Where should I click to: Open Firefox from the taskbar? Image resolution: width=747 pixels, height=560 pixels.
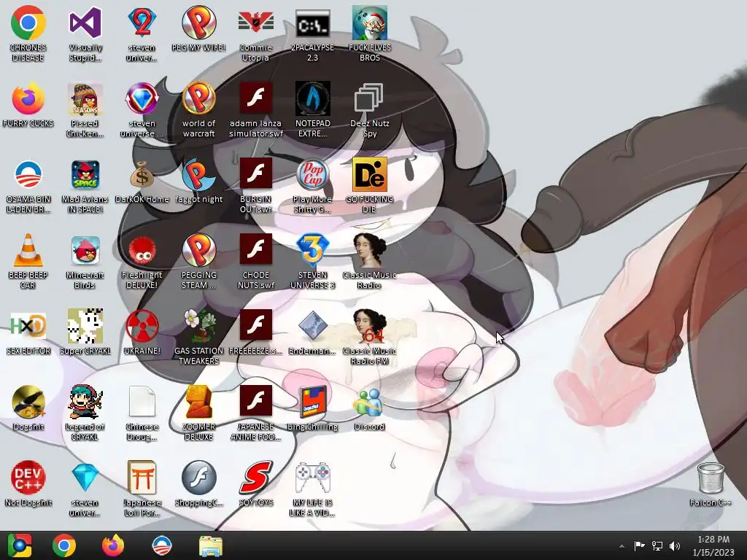(x=113, y=545)
